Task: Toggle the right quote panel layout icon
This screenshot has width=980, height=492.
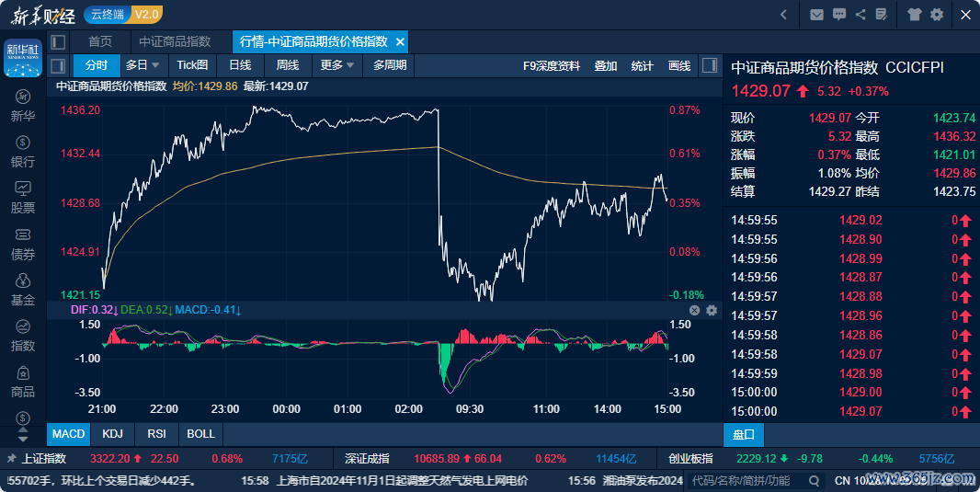Action: pos(710,65)
